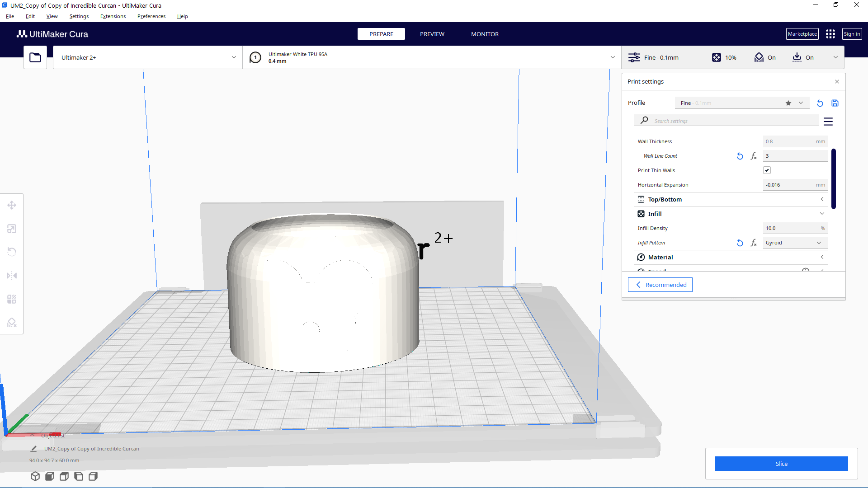Open the Edit menu
Image resolution: width=868 pixels, height=488 pixels.
coord(30,16)
